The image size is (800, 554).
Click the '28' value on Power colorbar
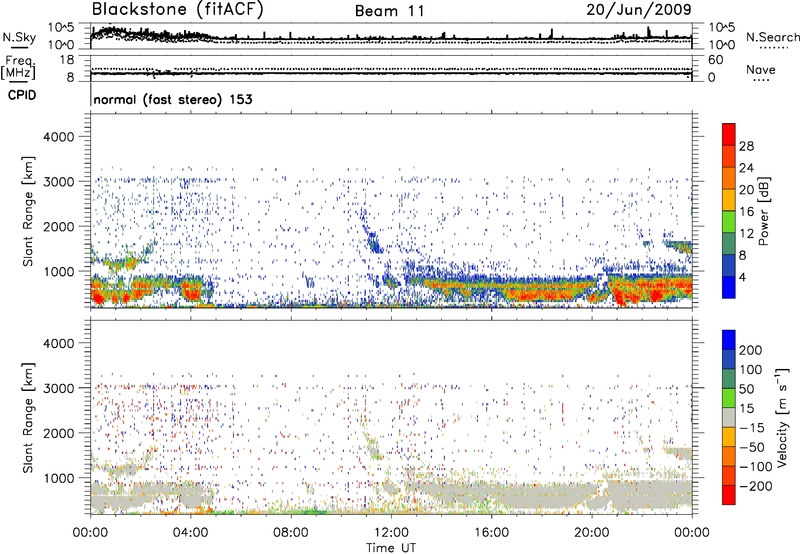click(746, 146)
